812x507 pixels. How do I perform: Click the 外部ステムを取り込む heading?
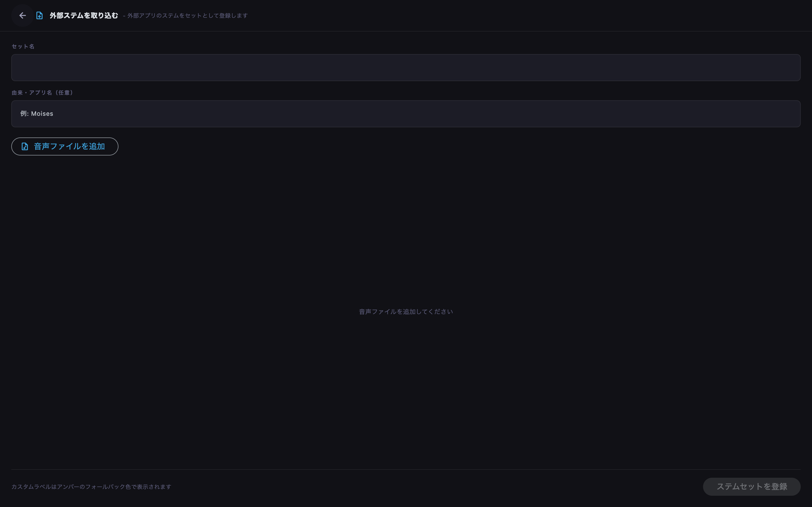(84, 15)
